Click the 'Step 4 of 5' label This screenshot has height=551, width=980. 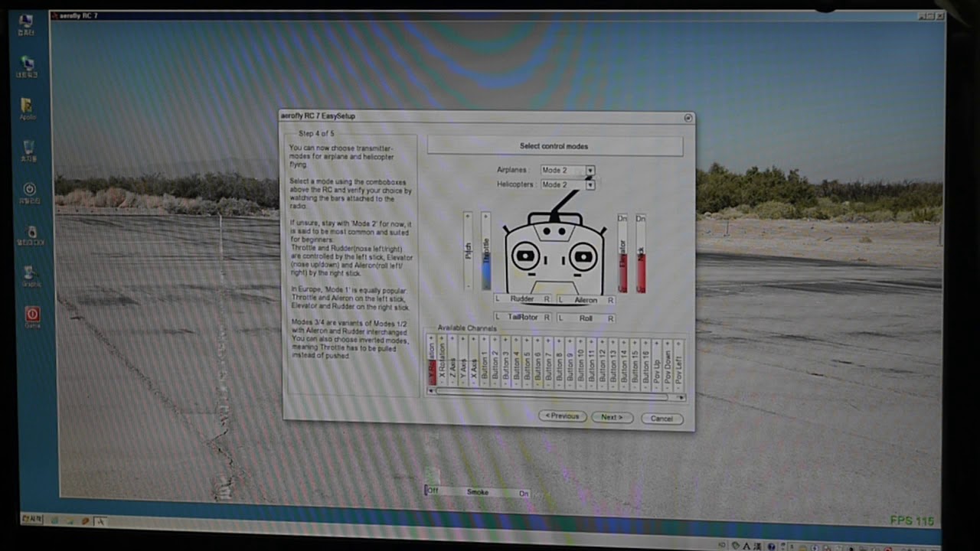tap(316, 134)
